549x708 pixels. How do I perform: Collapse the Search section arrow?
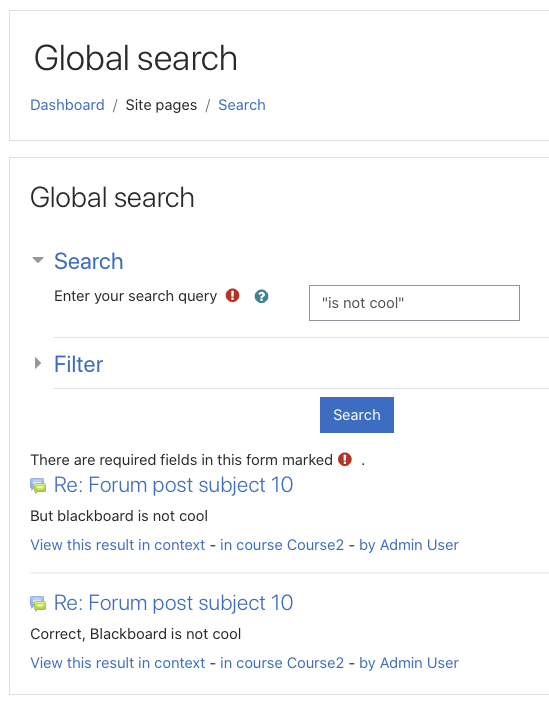(x=38, y=260)
